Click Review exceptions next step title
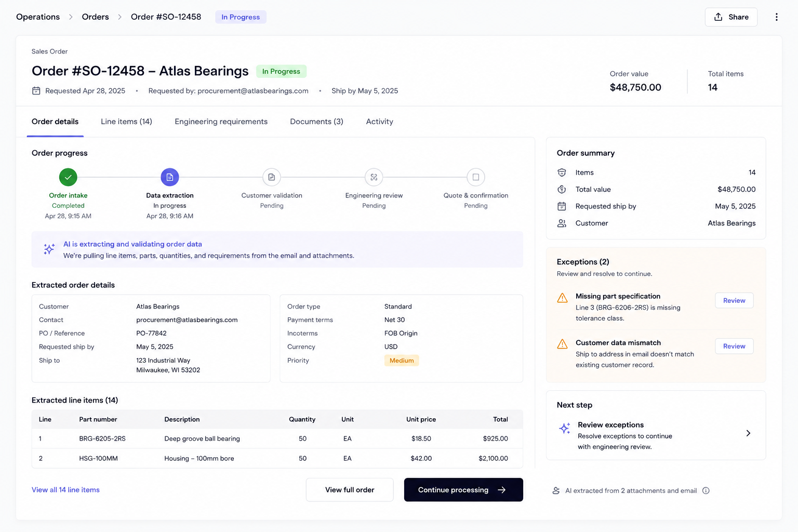798x532 pixels. click(610, 425)
